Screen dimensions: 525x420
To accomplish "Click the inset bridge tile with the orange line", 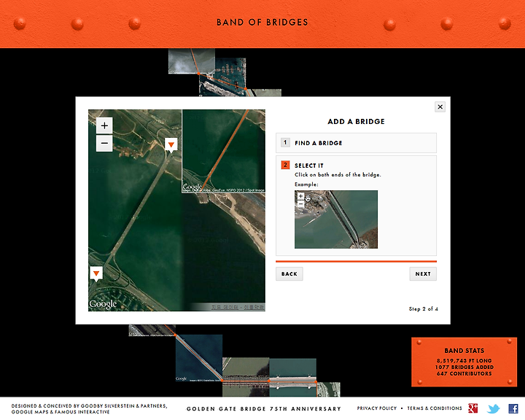I will click(224, 151).
